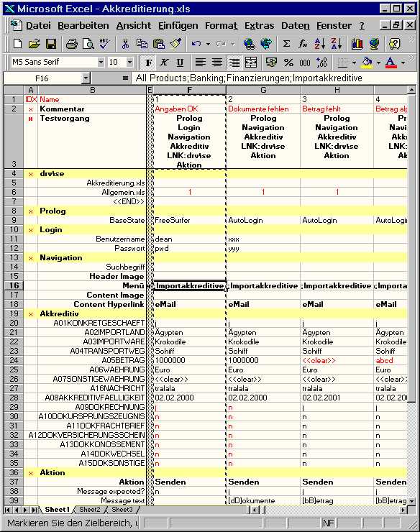Expand the undo history dropdown arrow
Image resolution: width=420 pixels, height=532 pixels.
(208, 44)
